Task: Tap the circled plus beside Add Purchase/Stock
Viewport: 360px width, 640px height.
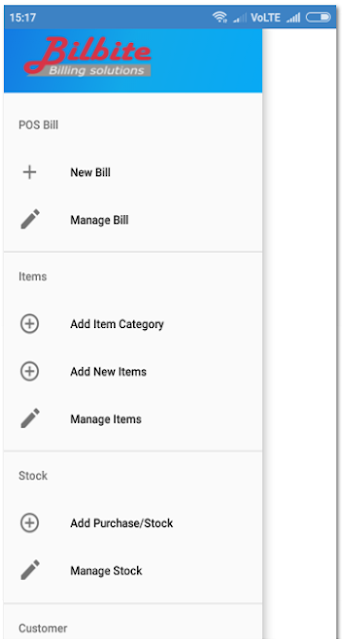Action: click(x=29, y=523)
